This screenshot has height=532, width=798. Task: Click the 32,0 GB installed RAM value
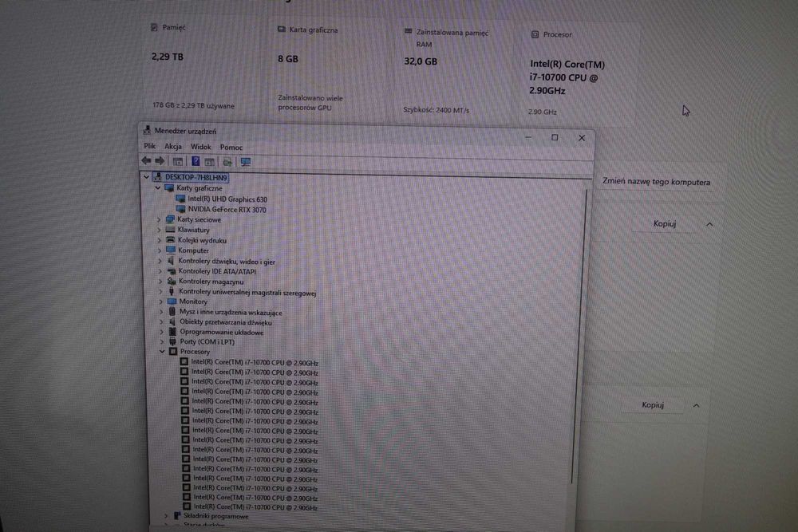click(x=421, y=61)
